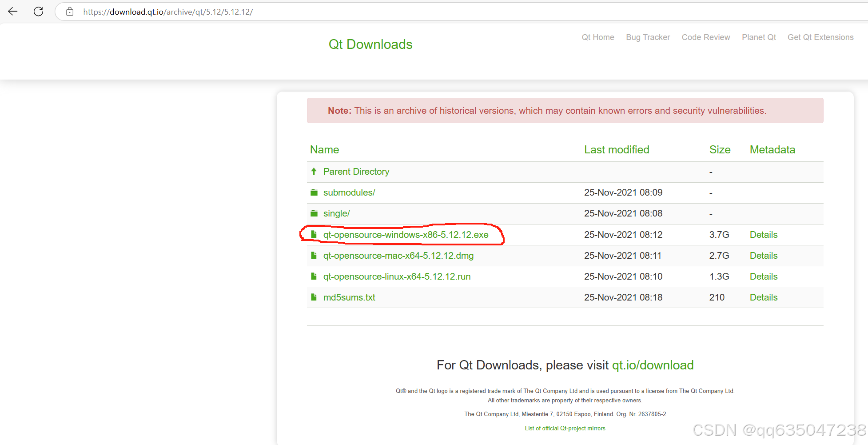The height and width of the screenshot is (445, 868).
Task: Click the 2.7G size value
Action: [x=719, y=256]
